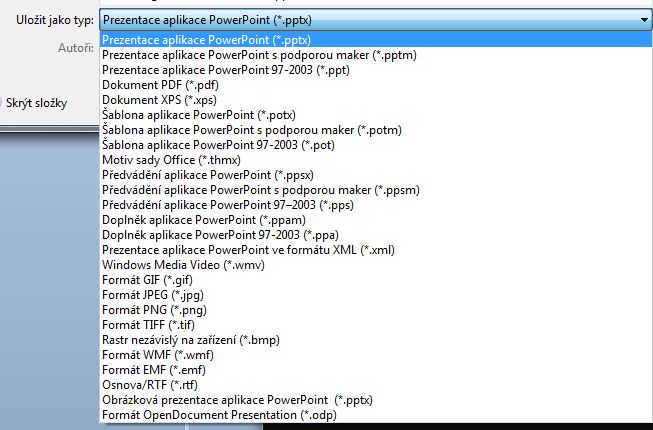Image resolution: width=653 pixels, height=430 pixels.
Task: Choose Rastr nezávislý na zařízení (*.bmp)
Action: pyautogui.click(x=376, y=340)
